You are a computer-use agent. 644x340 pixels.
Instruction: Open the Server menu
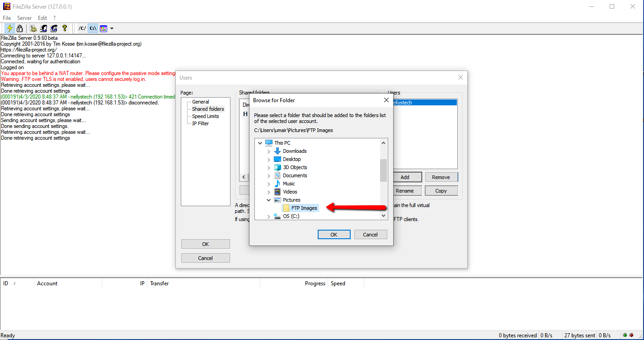coord(24,18)
